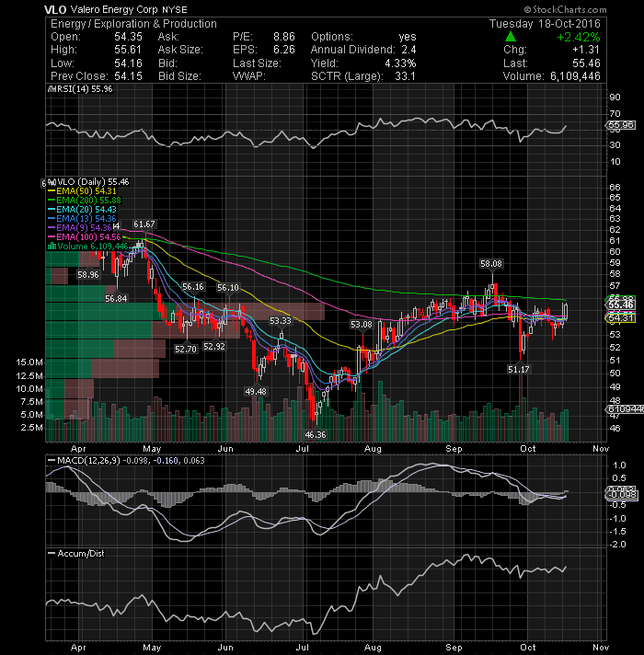644x655 pixels.
Task: Select the VLO ticker symbol in the title
Action: (x=55, y=9)
